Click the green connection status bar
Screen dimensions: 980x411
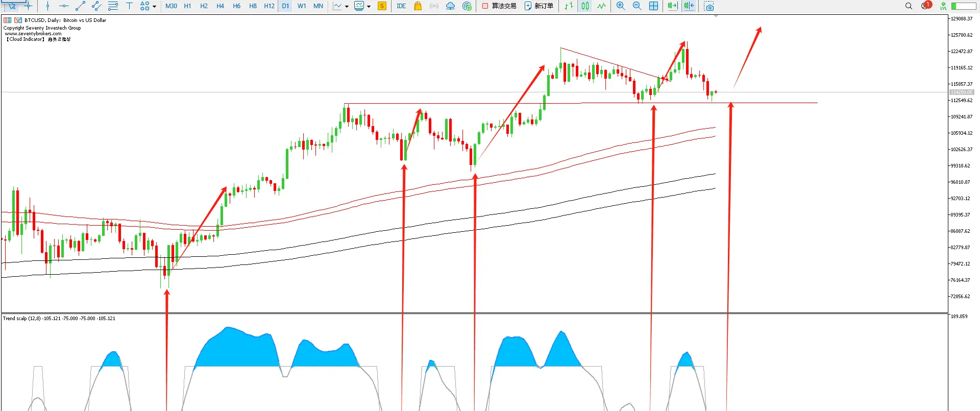pos(964,6)
